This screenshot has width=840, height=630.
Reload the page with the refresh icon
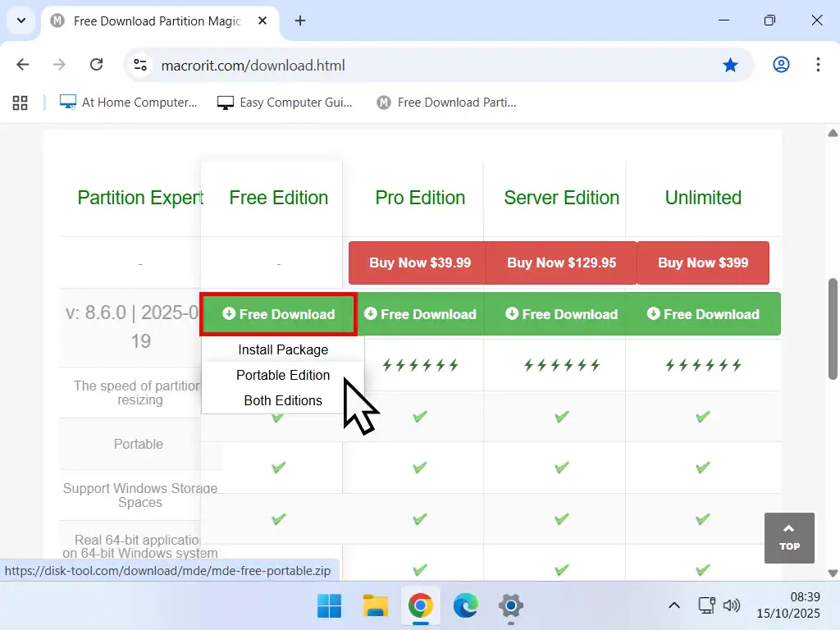pos(96,65)
